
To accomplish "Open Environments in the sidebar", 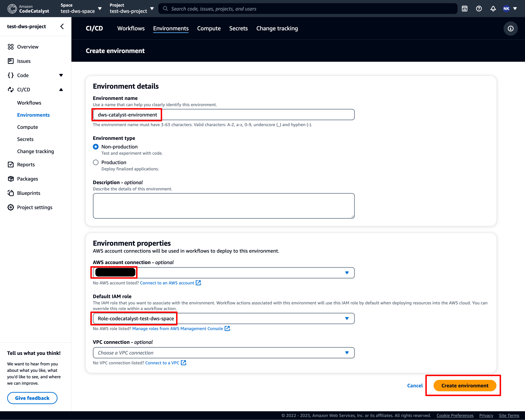I will (33, 115).
